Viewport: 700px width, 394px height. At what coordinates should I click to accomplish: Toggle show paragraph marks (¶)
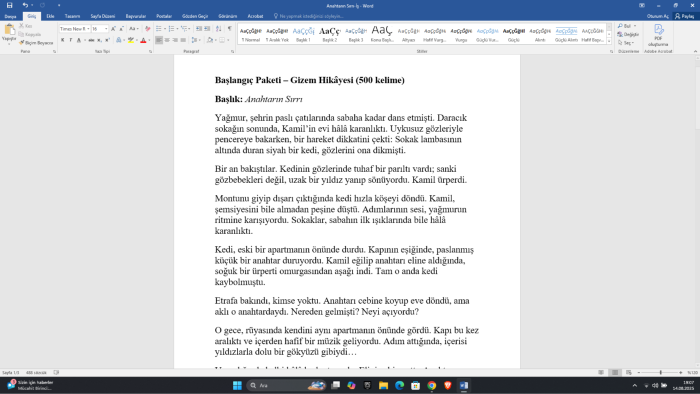click(x=229, y=29)
